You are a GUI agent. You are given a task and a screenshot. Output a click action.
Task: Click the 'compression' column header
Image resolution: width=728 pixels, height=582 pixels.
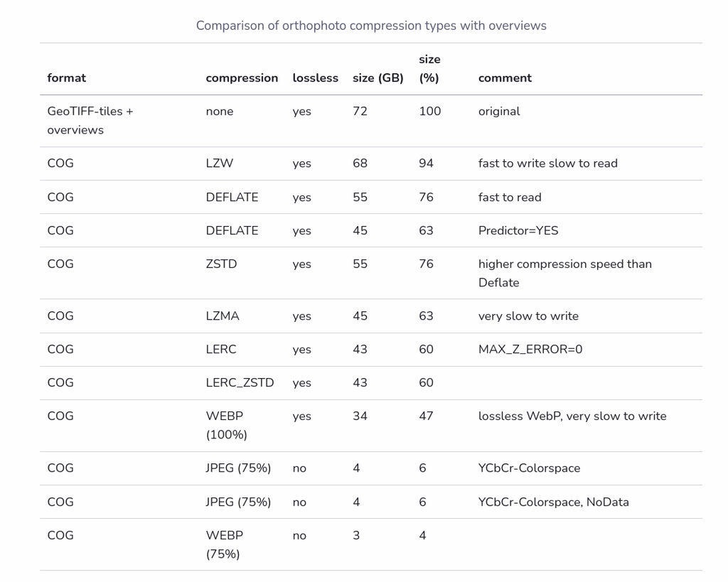pos(242,78)
